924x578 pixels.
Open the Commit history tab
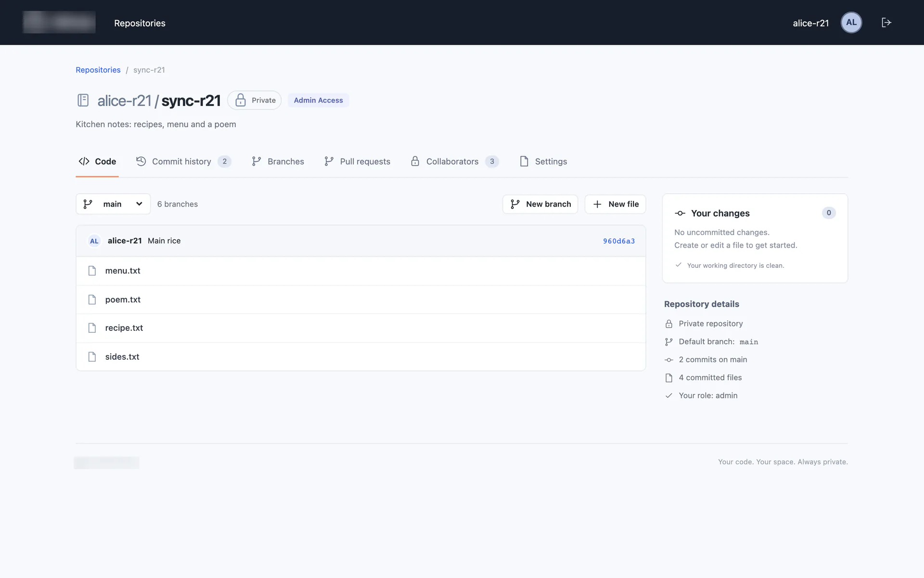click(184, 162)
